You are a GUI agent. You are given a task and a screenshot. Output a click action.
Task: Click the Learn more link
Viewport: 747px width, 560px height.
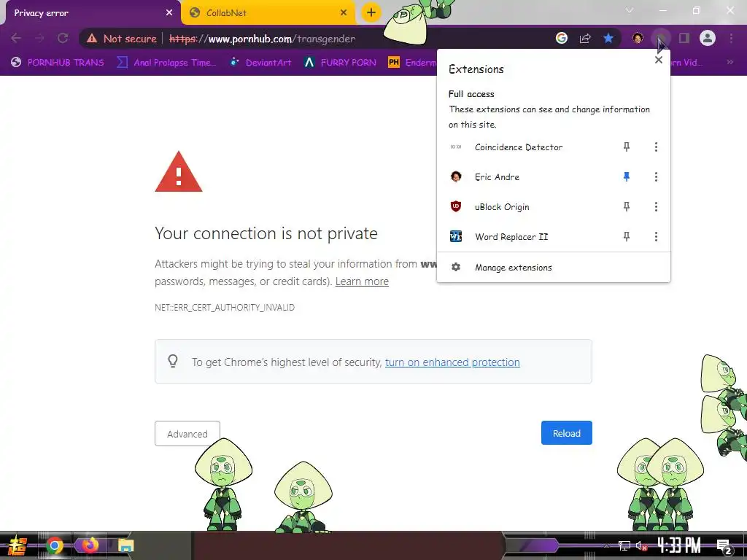pos(362,281)
